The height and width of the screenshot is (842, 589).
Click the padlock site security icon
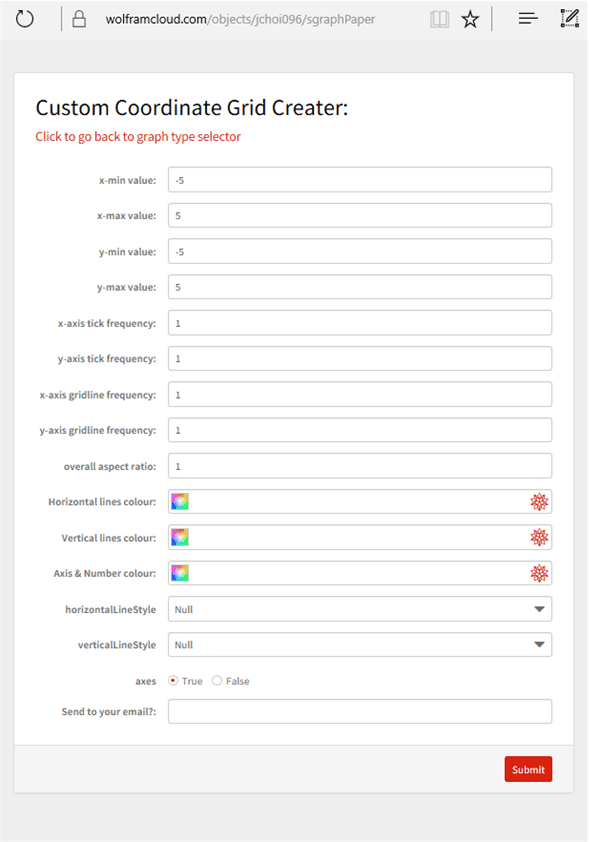(x=79, y=19)
